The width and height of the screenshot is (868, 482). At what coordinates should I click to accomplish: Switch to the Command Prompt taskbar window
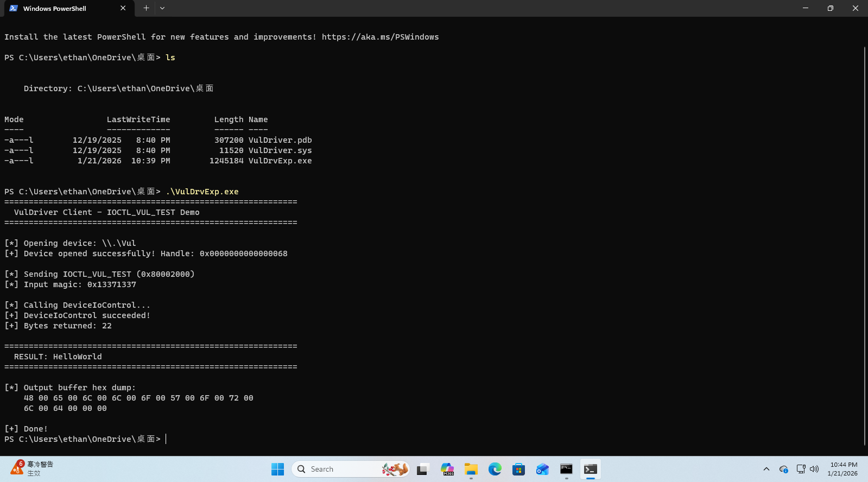566,469
